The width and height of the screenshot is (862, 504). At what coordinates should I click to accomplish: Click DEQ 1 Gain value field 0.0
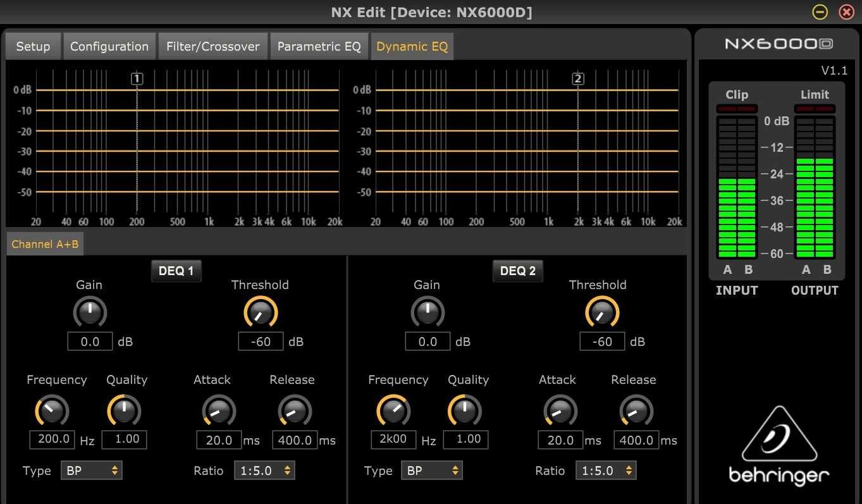pyautogui.click(x=90, y=341)
